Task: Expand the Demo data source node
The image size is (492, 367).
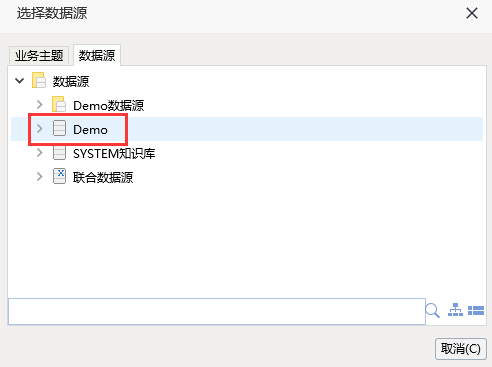Action: tap(40, 128)
